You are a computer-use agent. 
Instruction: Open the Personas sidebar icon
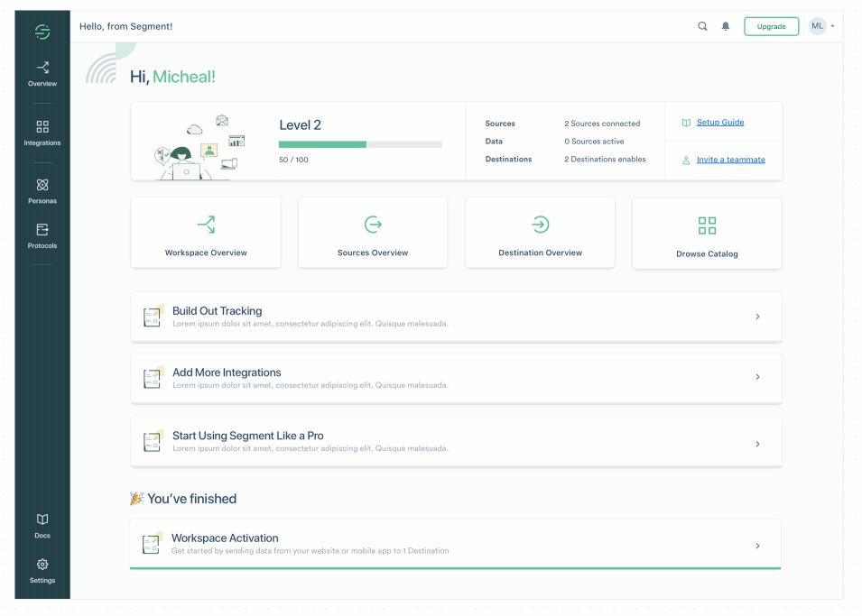coord(42,185)
